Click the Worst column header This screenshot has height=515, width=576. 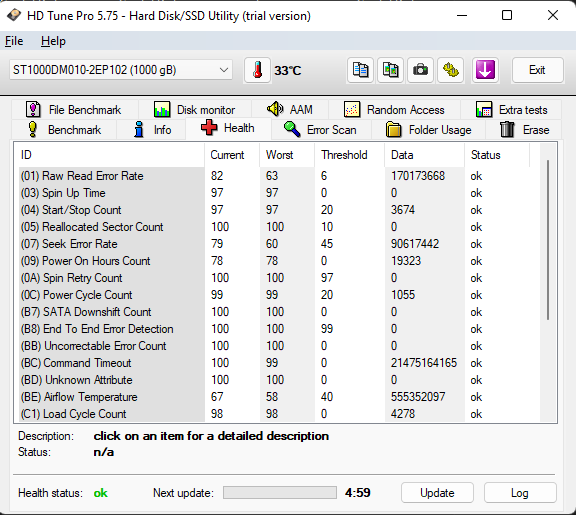(287, 155)
